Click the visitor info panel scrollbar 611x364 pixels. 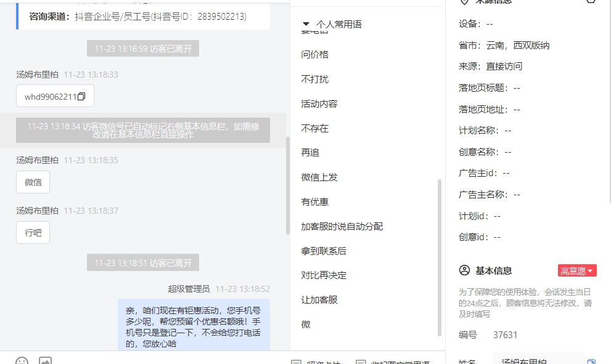click(x=609, y=101)
